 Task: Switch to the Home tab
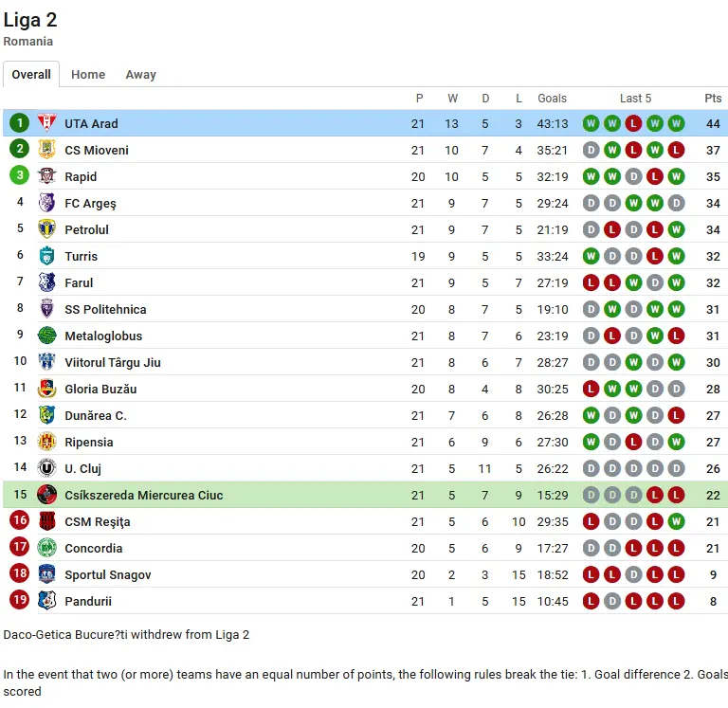[x=88, y=75]
